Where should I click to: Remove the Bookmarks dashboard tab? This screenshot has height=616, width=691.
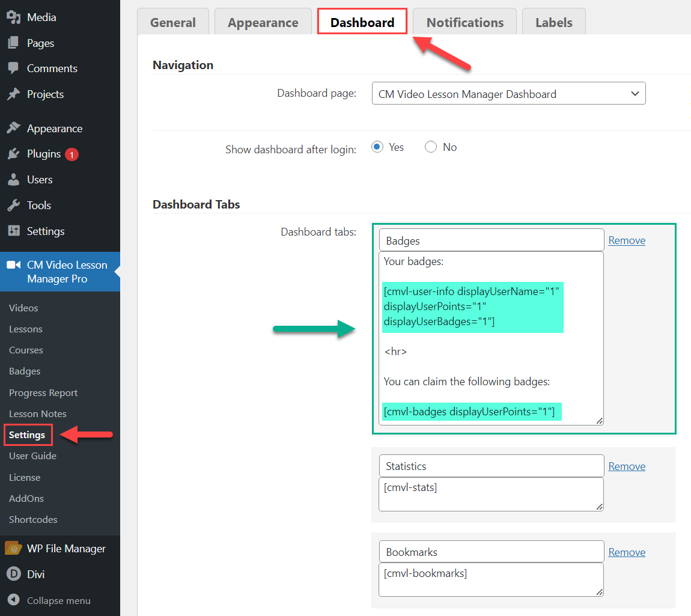627,552
